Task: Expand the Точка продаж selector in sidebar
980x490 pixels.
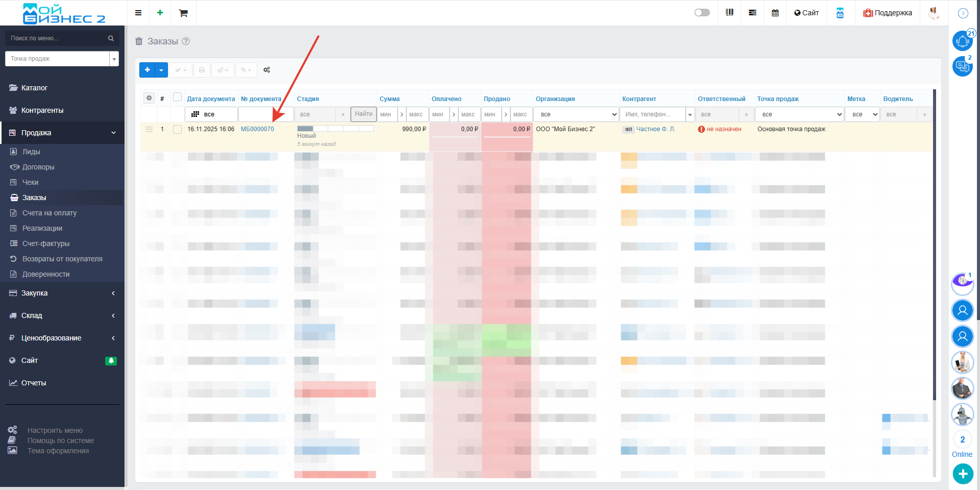Action: [114, 59]
